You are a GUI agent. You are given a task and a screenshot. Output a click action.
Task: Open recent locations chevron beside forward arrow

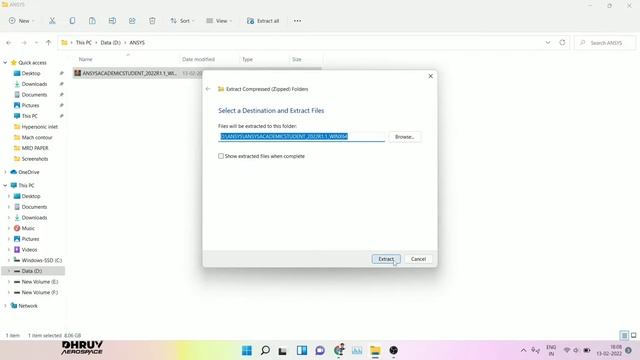click(36, 42)
